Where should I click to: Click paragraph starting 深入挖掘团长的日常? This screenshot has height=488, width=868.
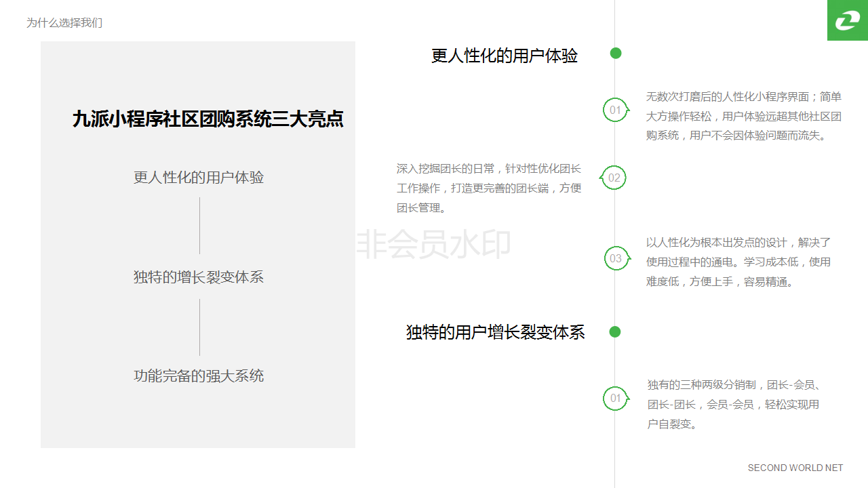[x=489, y=188]
